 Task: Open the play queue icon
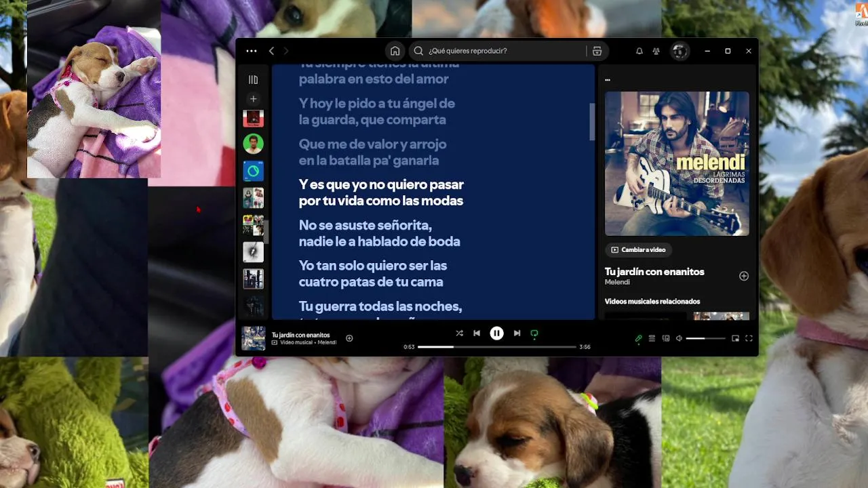(x=652, y=338)
